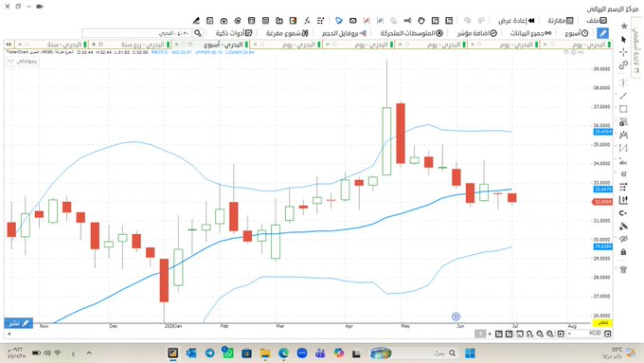This screenshot has height=363, width=644.
Task: Select the star favorites icon in right sidebar
Action: pos(624,27)
